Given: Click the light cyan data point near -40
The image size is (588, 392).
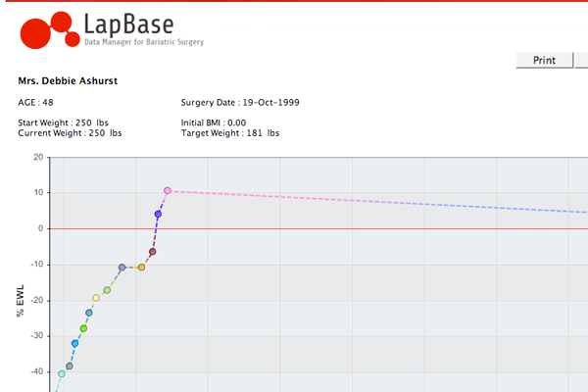Looking at the screenshot, I should (x=62, y=373).
